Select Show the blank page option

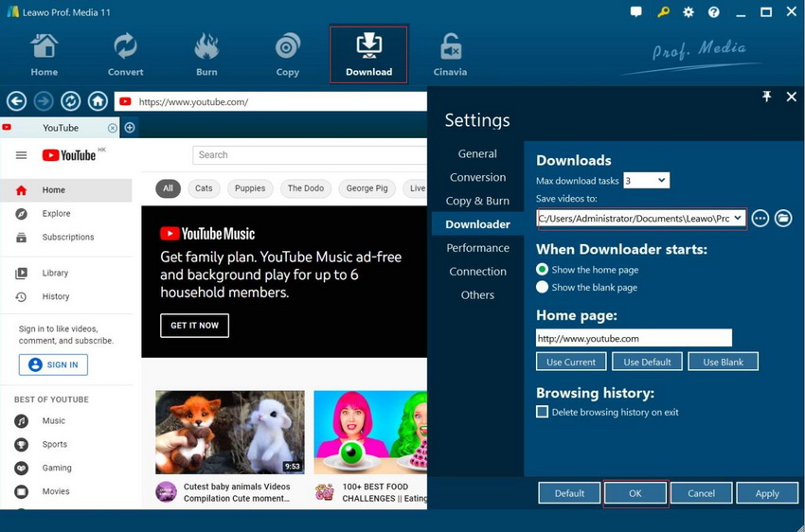[543, 287]
